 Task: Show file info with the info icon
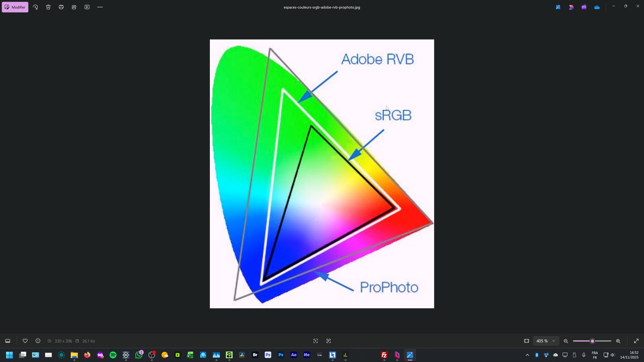click(38, 341)
